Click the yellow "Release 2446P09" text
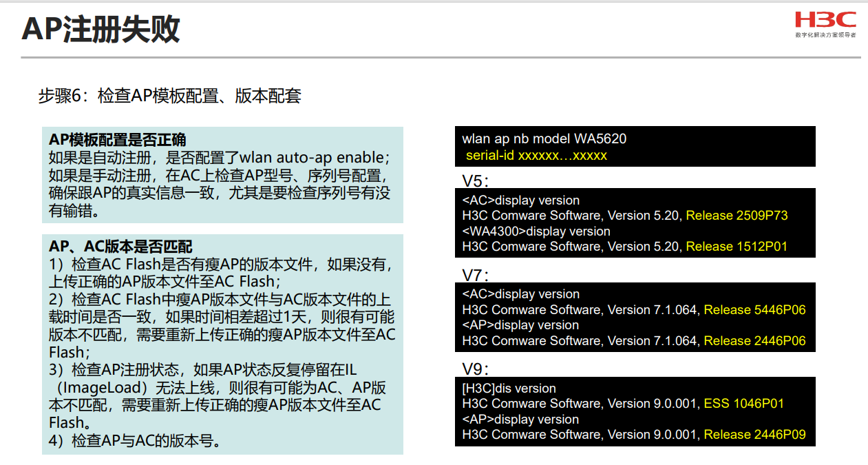868x465 pixels. point(754,435)
